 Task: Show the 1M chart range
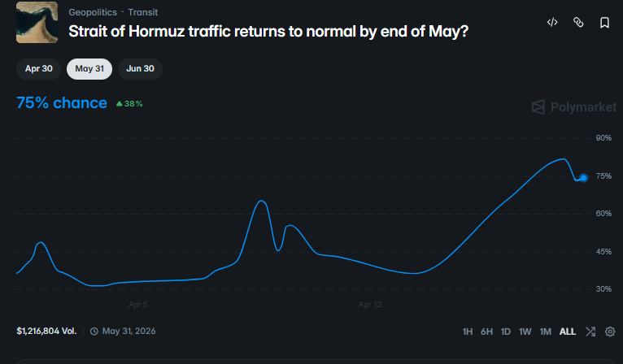(x=546, y=331)
